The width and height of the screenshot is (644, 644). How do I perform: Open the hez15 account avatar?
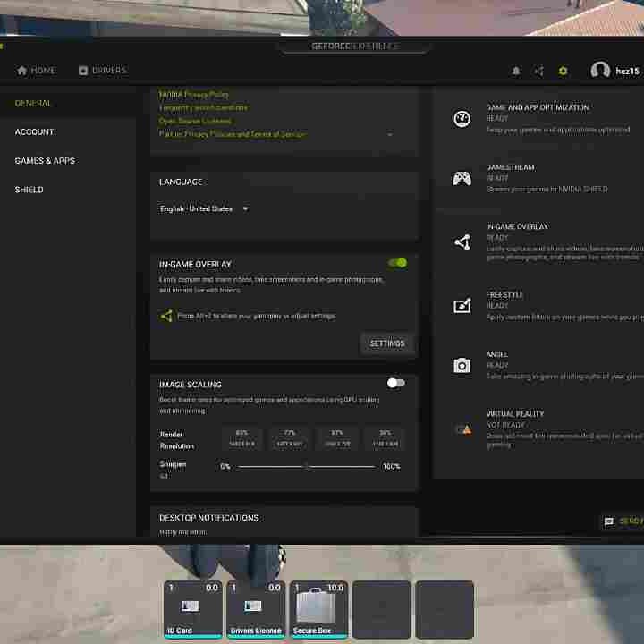[x=600, y=71]
